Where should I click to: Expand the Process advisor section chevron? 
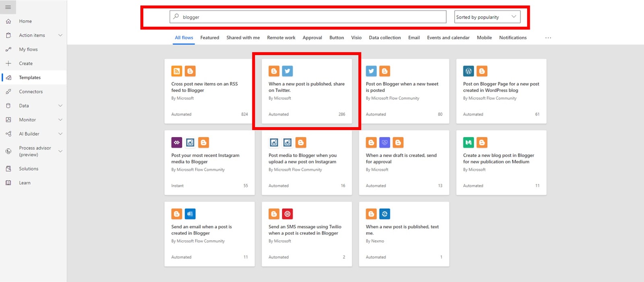pyautogui.click(x=60, y=151)
